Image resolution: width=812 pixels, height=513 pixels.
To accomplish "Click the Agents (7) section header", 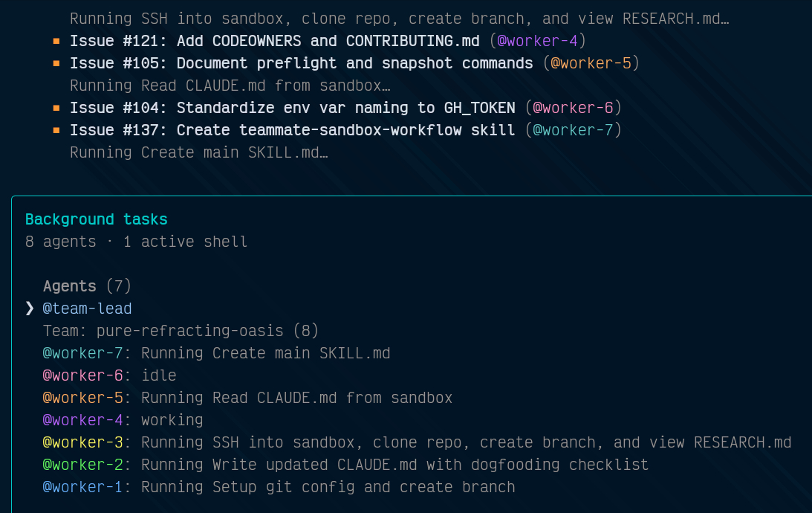I will point(88,286).
